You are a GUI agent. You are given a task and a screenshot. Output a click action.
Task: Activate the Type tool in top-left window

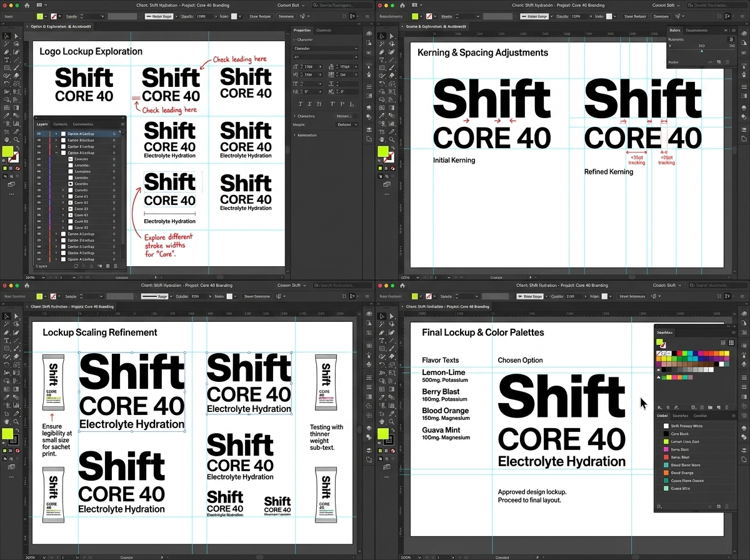click(x=6, y=60)
